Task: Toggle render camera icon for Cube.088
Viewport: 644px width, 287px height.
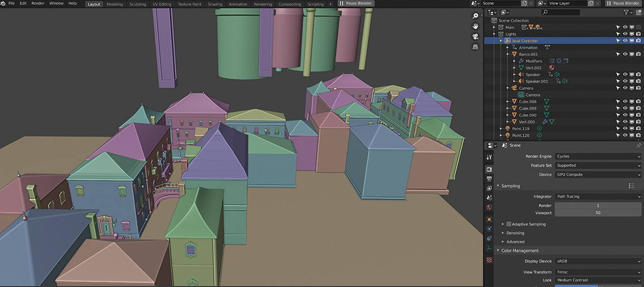Action: point(638,102)
